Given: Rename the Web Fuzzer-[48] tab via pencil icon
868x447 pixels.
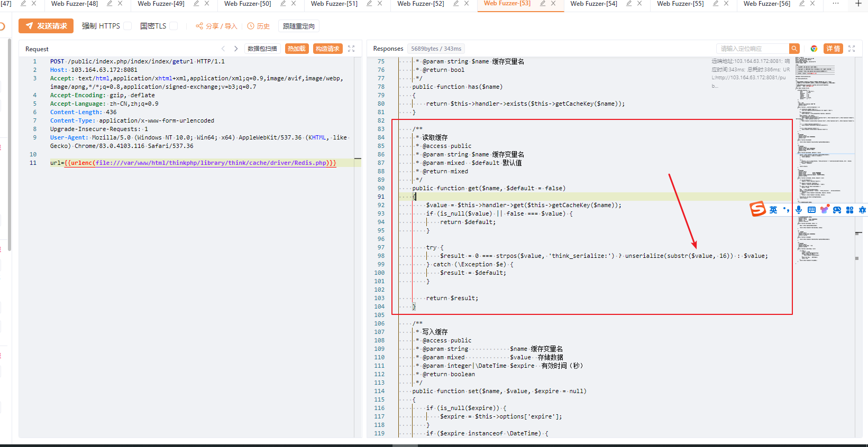Looking at the screenshot, I should point(109,3).
